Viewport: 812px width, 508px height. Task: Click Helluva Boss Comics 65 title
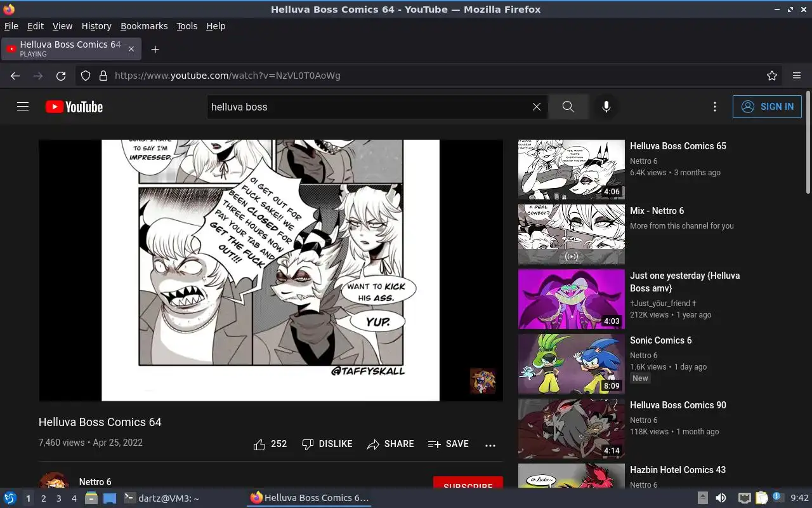pos(678,146)
